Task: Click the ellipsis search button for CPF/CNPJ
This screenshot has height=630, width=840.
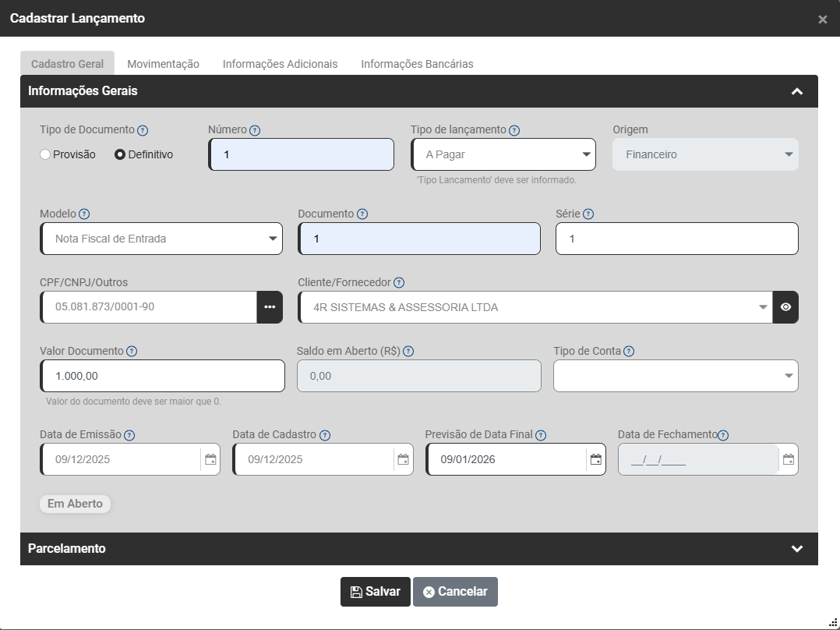Action: pyautogui.click(x=270, y=307)
